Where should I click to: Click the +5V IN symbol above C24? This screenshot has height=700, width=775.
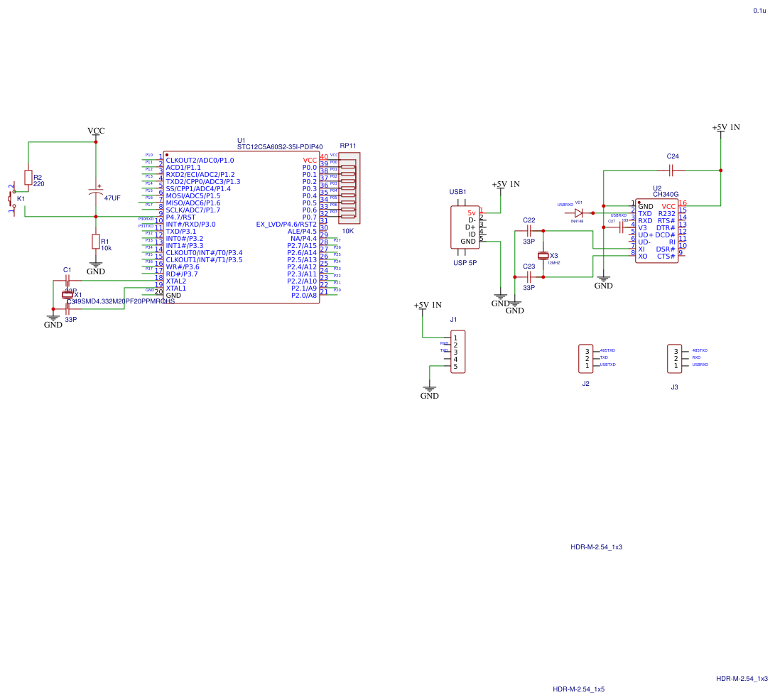725,129
